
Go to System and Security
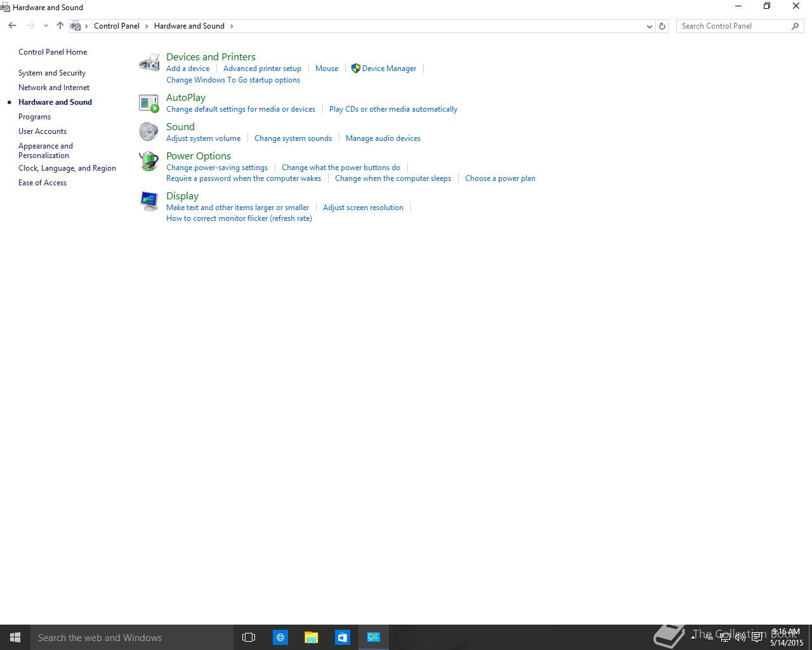pyautogui.click(x=52, y=73)
